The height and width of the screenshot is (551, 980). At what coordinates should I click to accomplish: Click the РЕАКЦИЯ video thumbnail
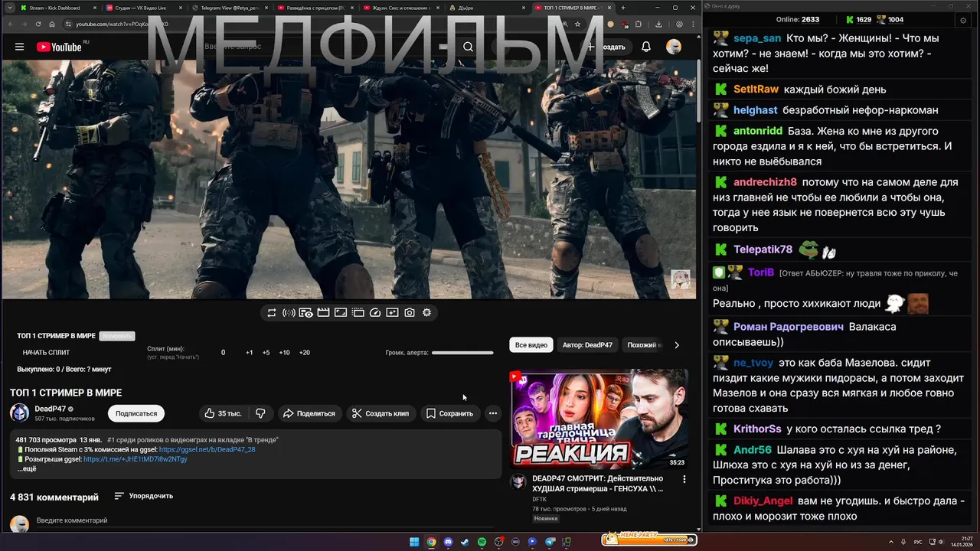(x=599, y=419)
